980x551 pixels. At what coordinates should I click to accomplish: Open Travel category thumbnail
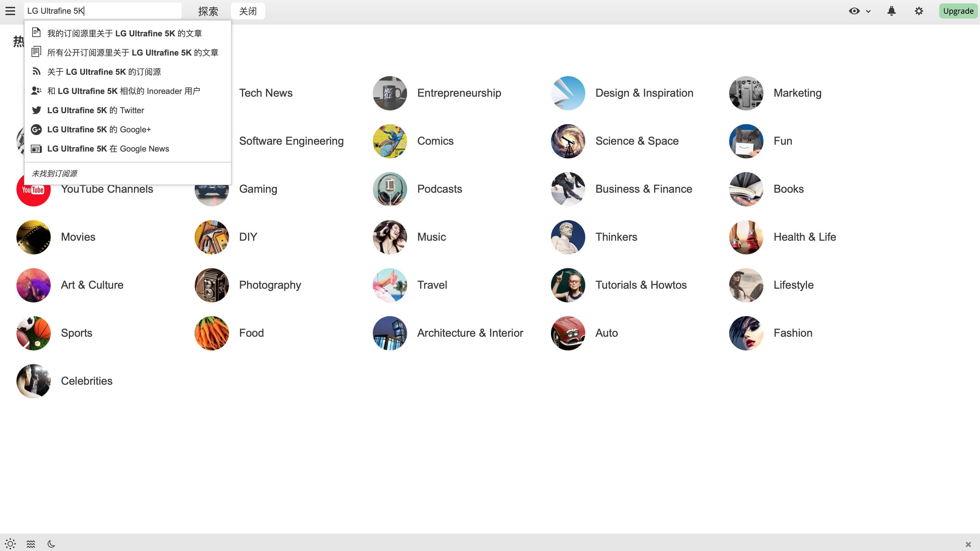[390, 285]
